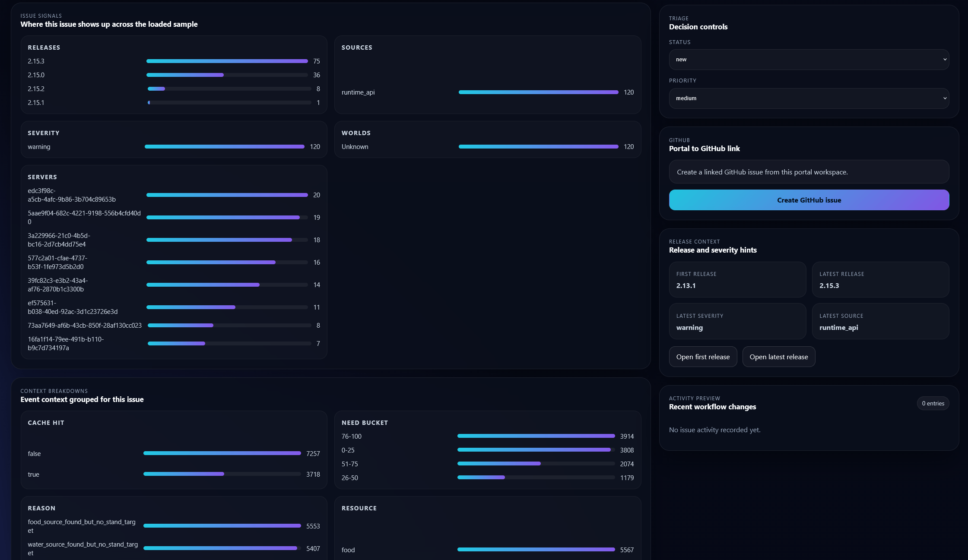
Task: Click the '76-100' Need Bucket label
Action: tap(352, 437)
